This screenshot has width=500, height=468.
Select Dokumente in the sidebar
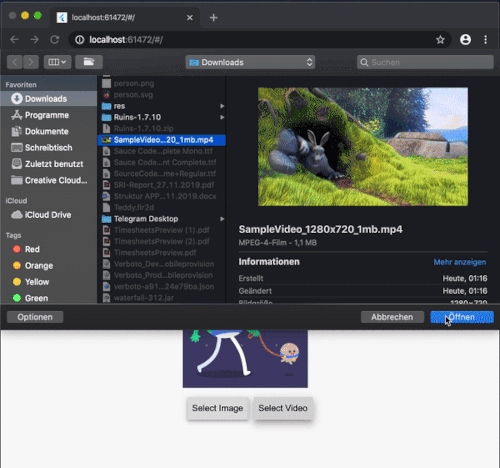[x=49, y=131]
